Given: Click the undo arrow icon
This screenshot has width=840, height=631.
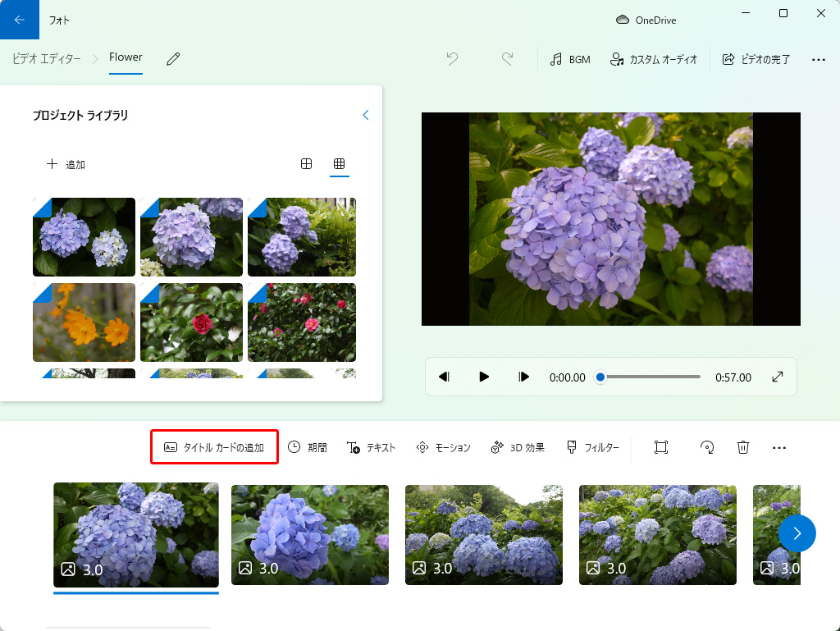Looking at the screenshot, I should point(452,59).
